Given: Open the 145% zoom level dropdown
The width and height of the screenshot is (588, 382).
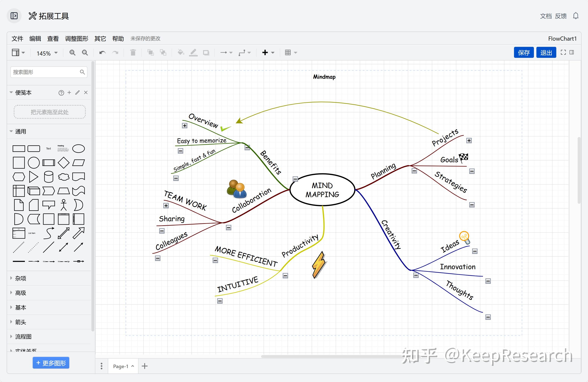Looking at the screenshot, I should (x=46, y=53).
